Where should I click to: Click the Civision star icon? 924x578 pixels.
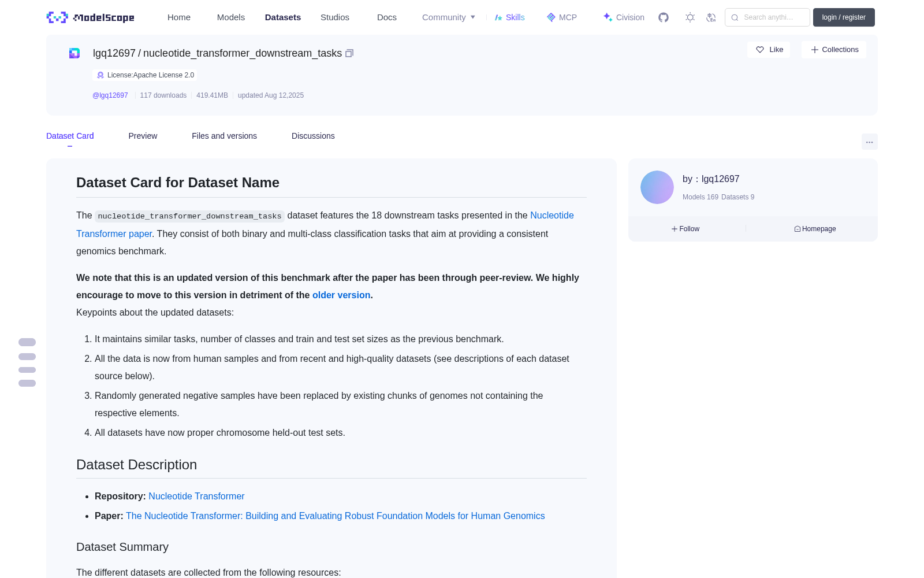(x=608, y=17)
